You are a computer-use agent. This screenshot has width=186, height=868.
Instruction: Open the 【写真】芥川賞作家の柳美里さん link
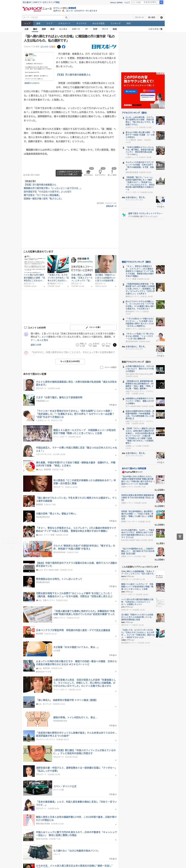point(73,75)
